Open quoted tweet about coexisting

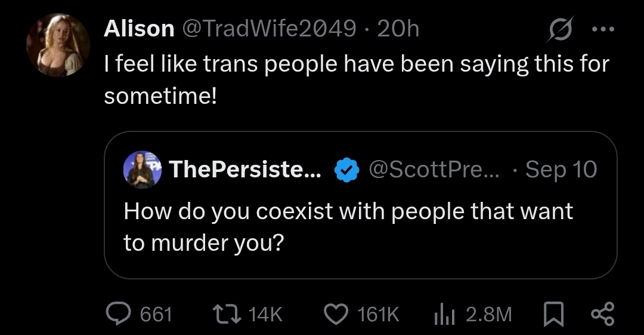click(348, 227)
